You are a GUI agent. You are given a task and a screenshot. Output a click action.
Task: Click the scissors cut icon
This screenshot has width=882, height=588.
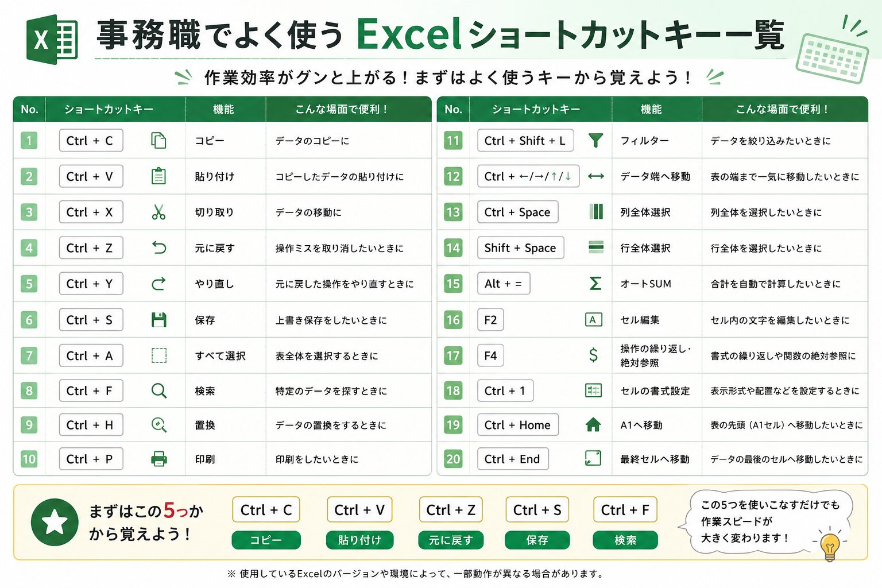158,212
